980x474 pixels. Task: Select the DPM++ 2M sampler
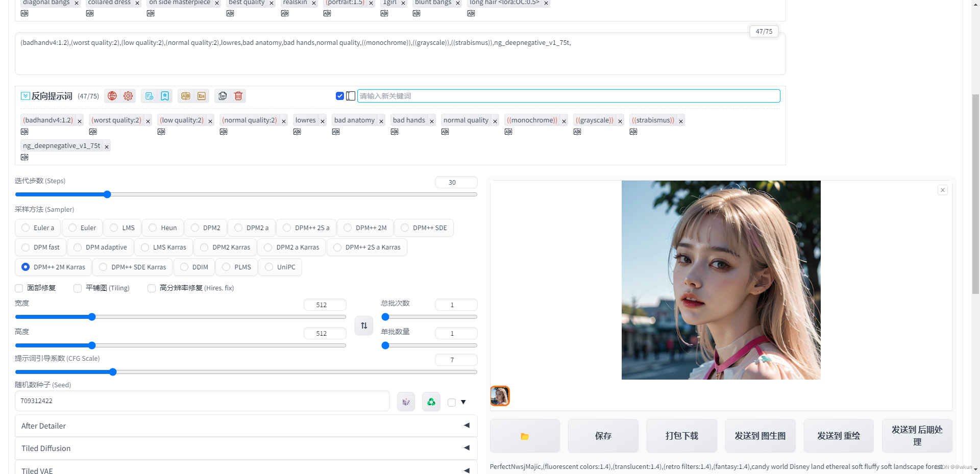(x=365, y=228)
